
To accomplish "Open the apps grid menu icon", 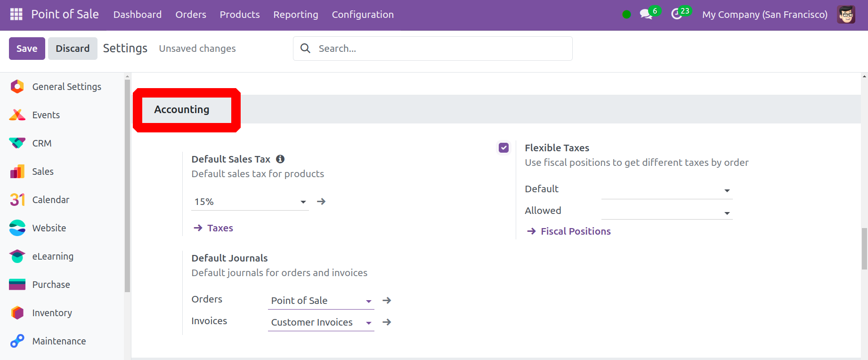I will (x=16, y=15).
